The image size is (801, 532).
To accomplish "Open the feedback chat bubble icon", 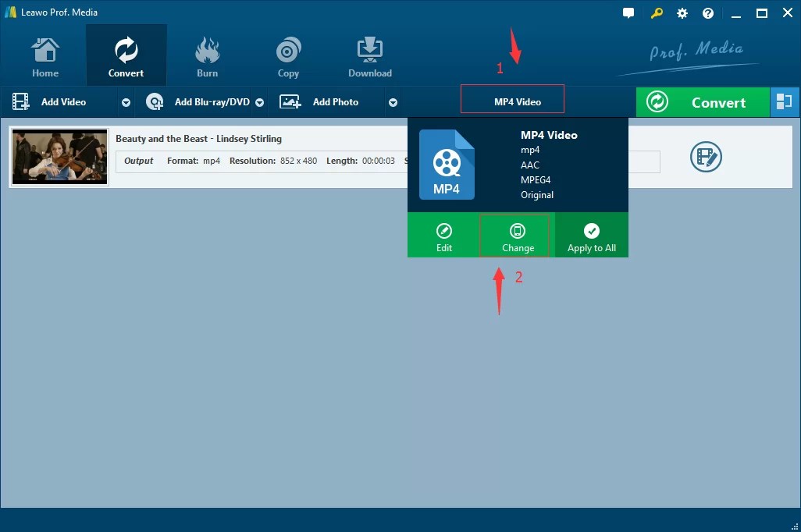I will 628,12.
